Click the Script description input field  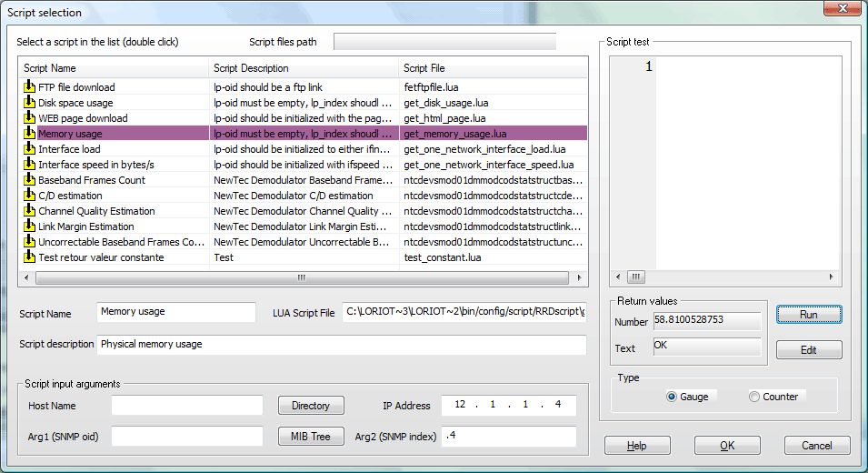[342, 344]
